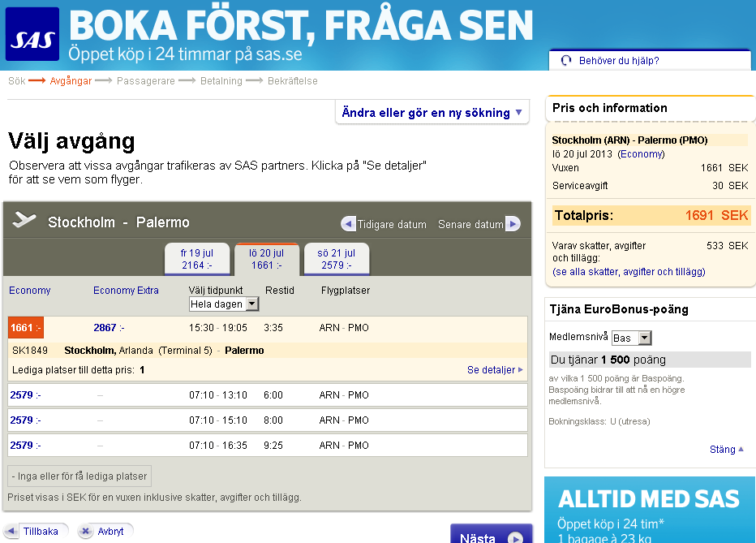This screenshot has width=756, height=543.
Task: Click the Senare datum text
Action: [x=470, y=224]
